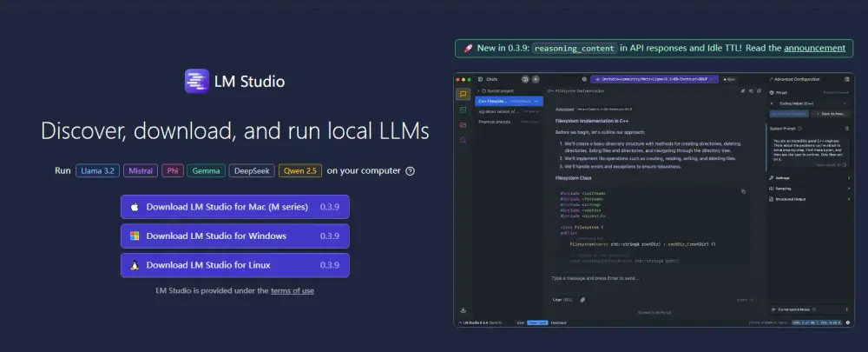Click the layout icon right of Advanced Configuration
This screenshot has height=352, width=868.
pos(847,79)
